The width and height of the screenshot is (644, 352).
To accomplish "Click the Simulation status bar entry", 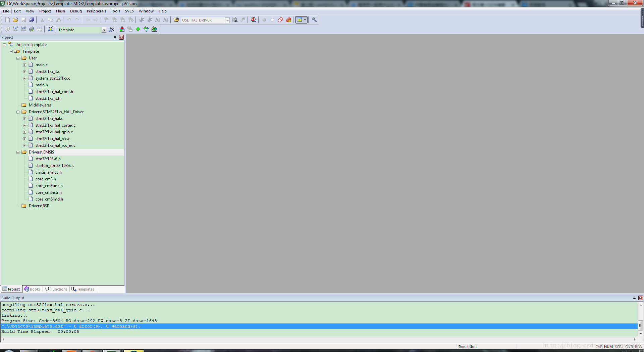I will tap(467, 347).
